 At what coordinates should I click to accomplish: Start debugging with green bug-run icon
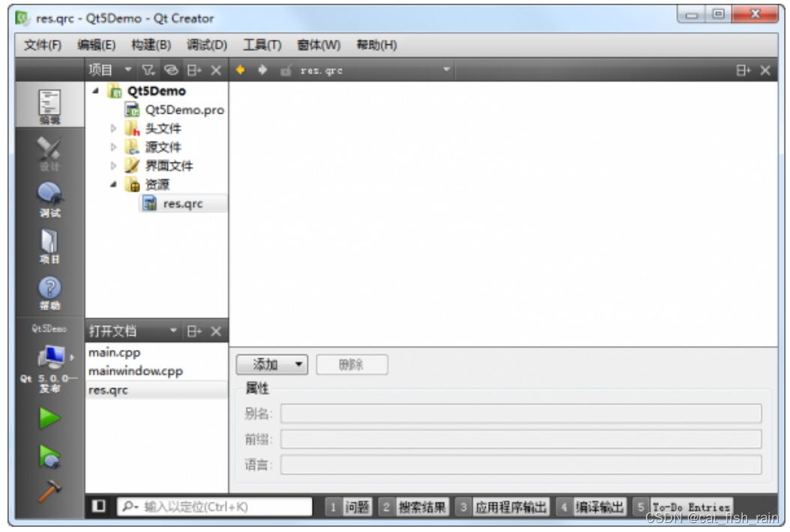coord(49,456)
